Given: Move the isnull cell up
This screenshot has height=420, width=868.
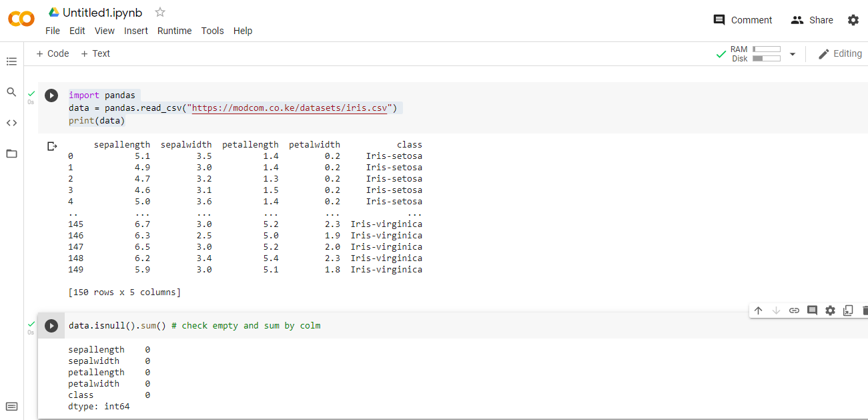Looking at the screenshot, I should click(x=758, y=310).
